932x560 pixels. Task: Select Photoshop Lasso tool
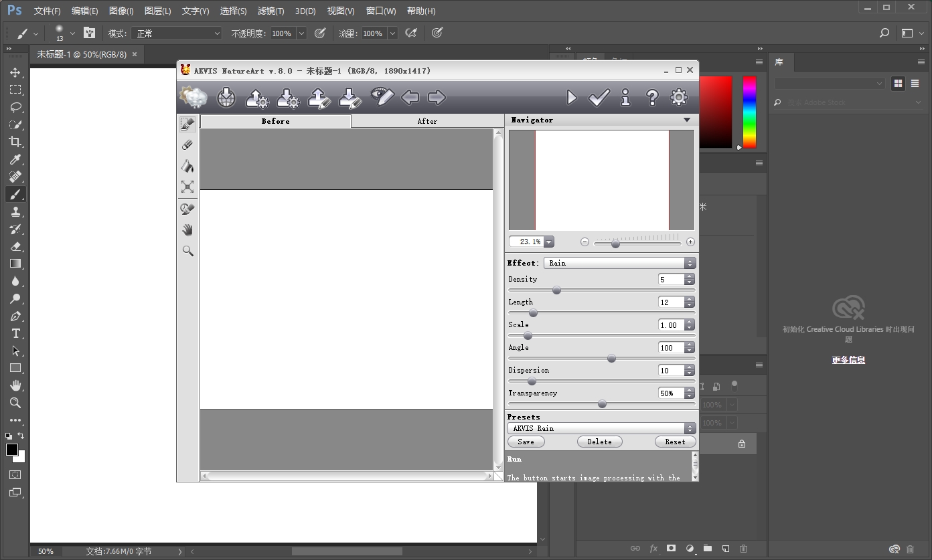tap(15, 107)
